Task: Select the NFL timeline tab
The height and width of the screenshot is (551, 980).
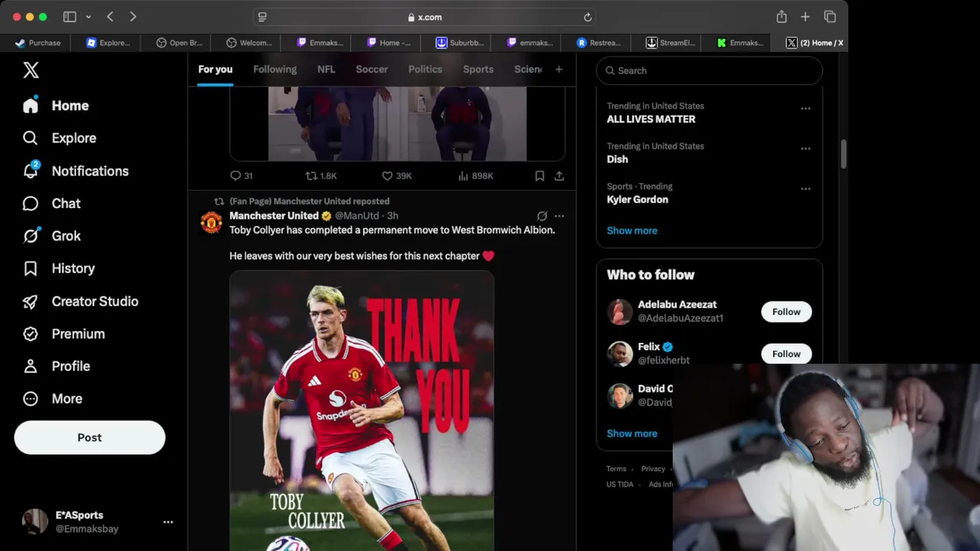Action: pos(326,70)
